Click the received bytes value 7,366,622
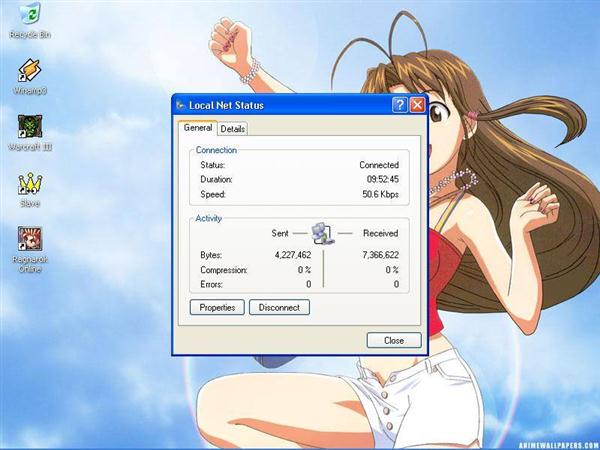The width and height of the screenshot is (600, 450). pos(380,255)
